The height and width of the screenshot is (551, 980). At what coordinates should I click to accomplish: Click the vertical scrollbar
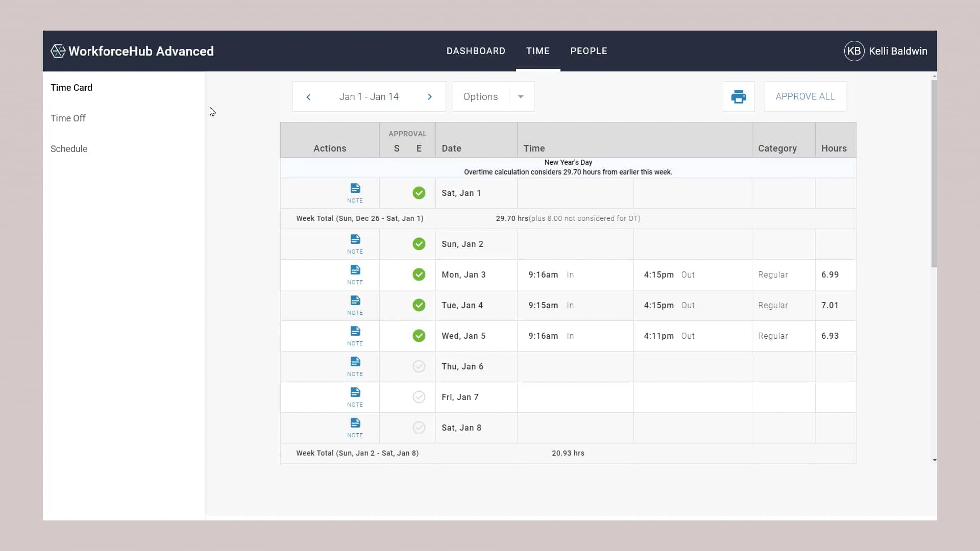click(x=934, y=173)
